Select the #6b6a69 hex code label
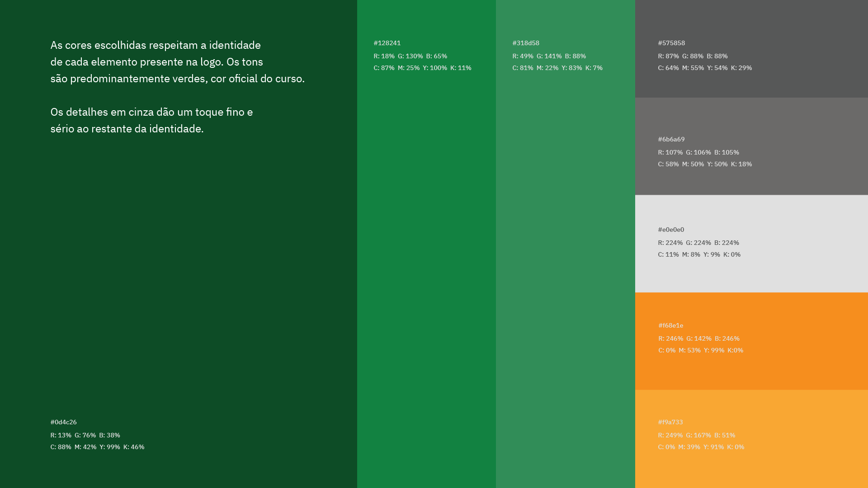Viewport: 868px width, 488px height. coord(671,139)
